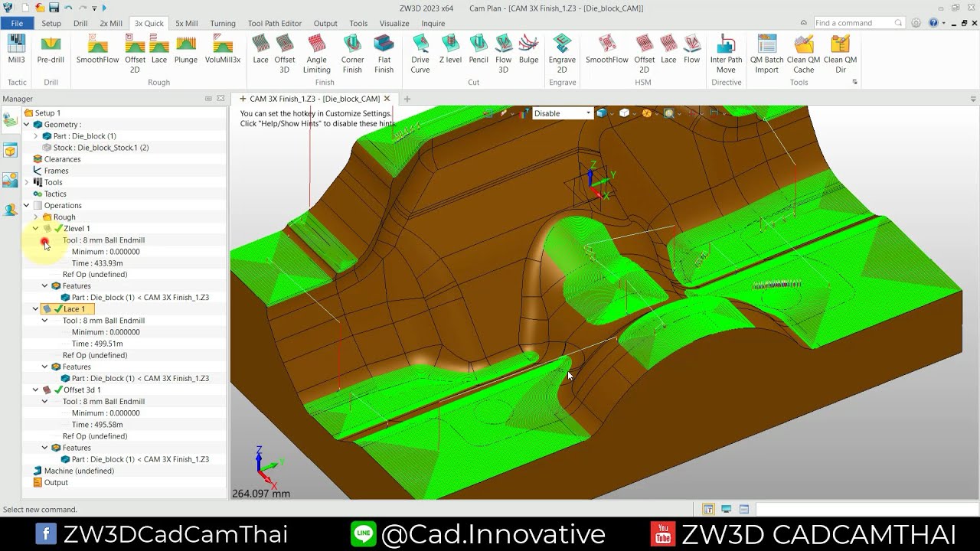Pick SmoothFlow in the Rough group

point(97,49)
